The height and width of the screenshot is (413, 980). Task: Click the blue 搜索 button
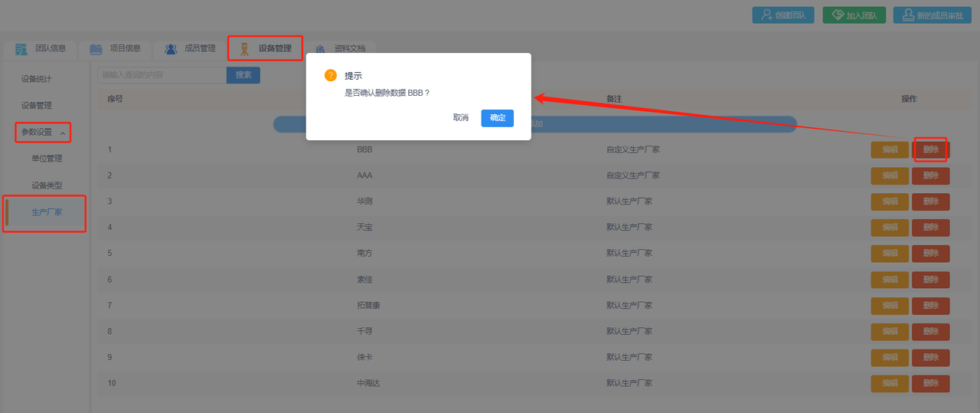pyautogui.click(x=243, y=75)
